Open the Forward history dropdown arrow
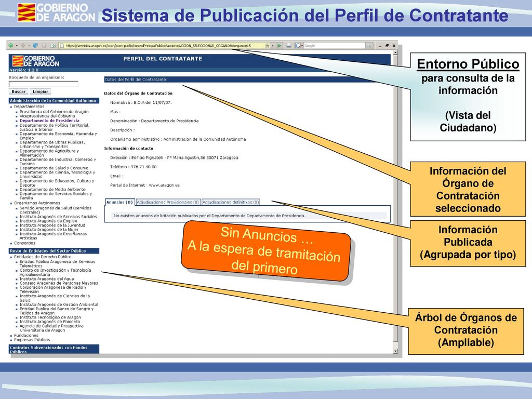 click(29, 46)
